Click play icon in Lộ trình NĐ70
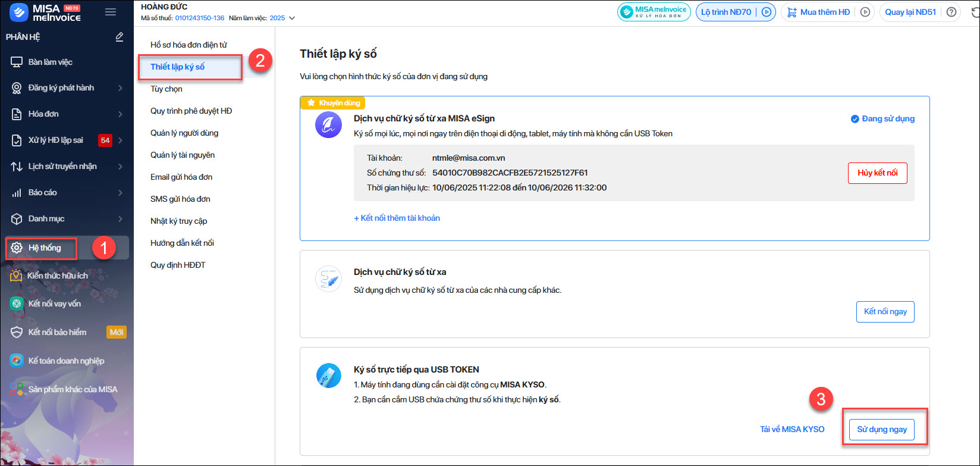 tap(767, 12)
